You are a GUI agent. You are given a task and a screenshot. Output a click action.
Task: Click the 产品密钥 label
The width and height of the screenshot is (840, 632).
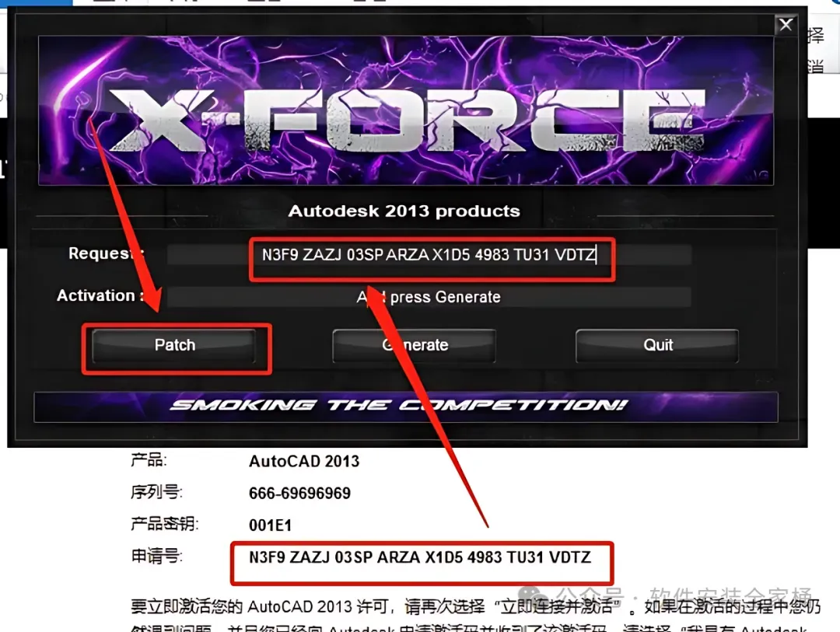click(x=164, y=524)
